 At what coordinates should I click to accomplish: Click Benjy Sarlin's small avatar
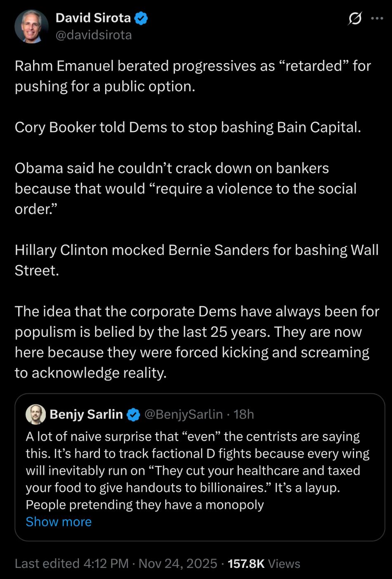(35, 414)
